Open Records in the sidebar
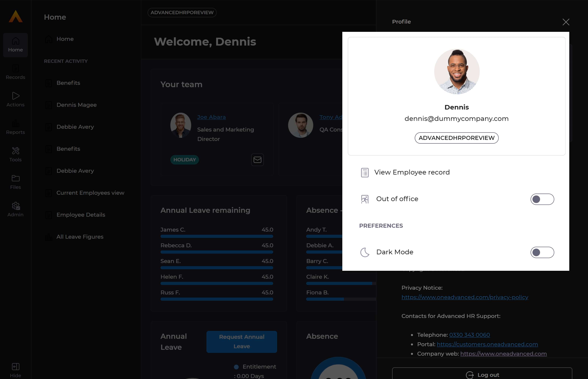This screenshot has height=379, width=588. [16, 72]
